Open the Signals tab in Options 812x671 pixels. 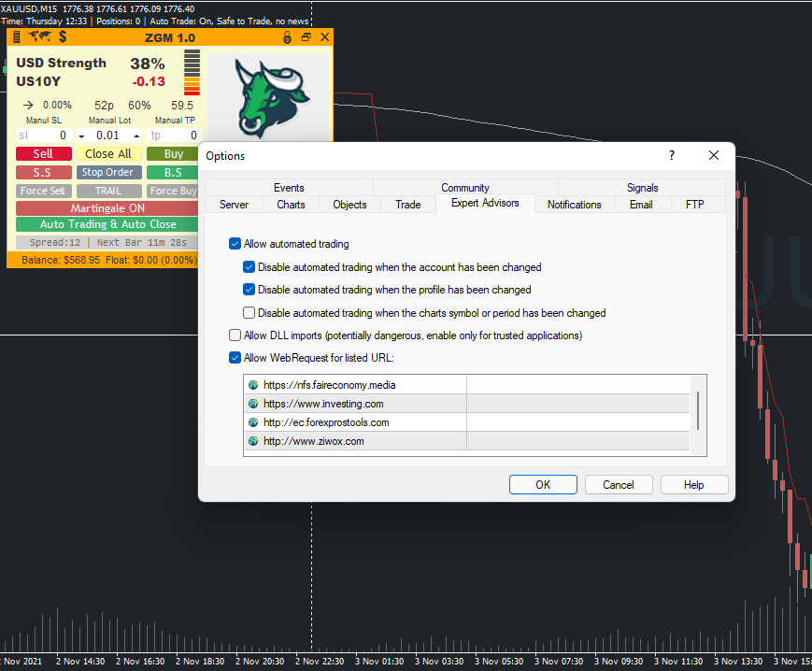(x=642, y=188)
